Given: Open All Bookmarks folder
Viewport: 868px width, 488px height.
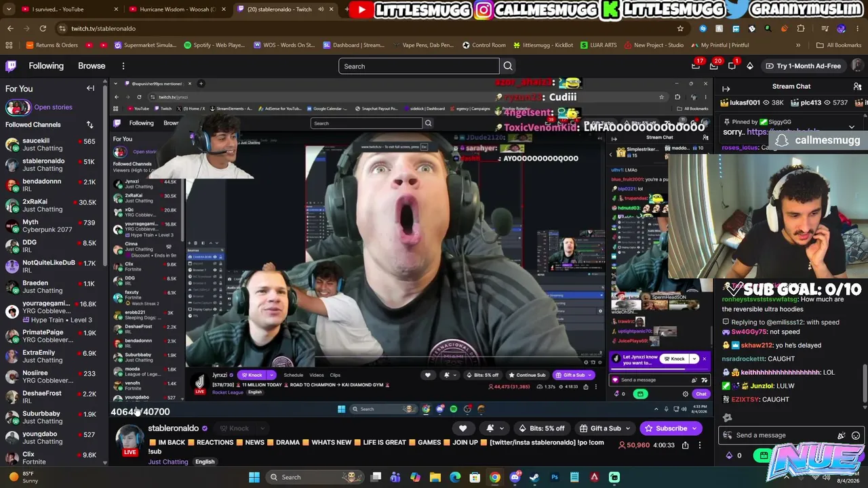Looking at the screenshot, I should click(x=839, y=45).
